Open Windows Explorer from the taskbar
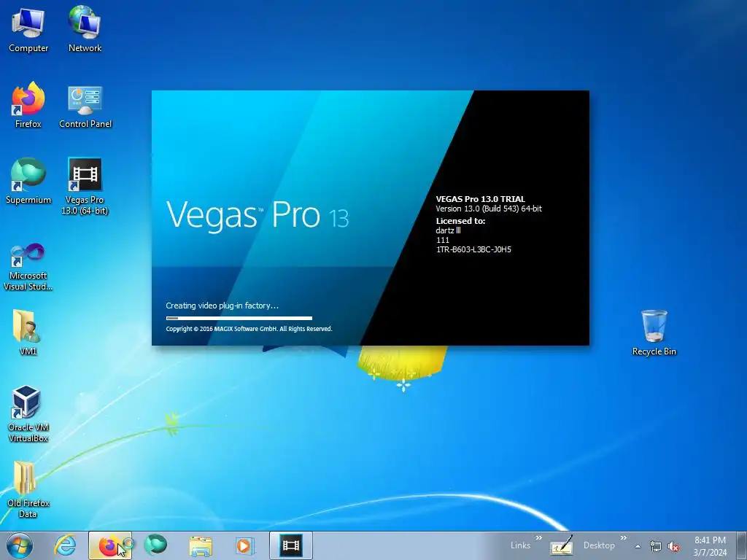Viewport: 747px width, 560px height. [201, 545]
